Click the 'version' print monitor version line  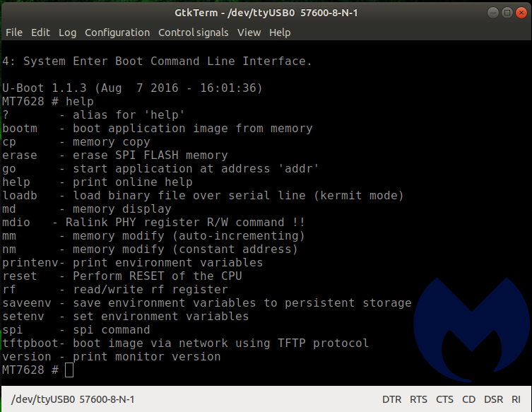point(112,357)
